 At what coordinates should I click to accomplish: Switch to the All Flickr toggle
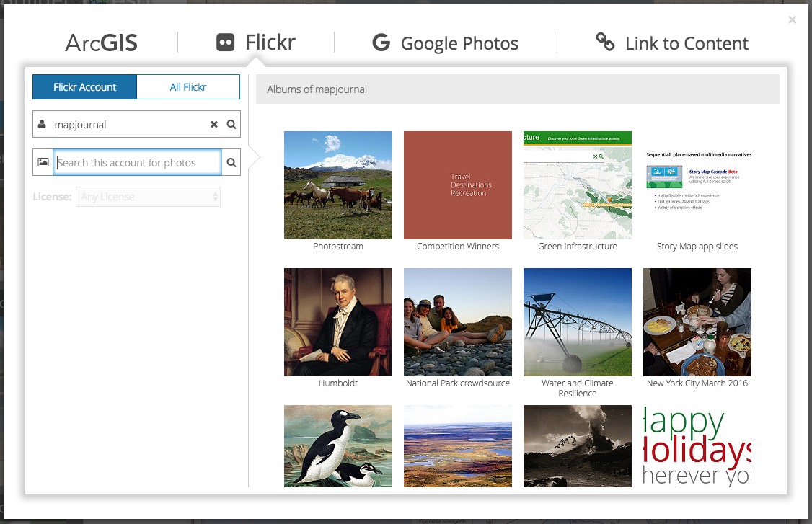coord(188,87)
